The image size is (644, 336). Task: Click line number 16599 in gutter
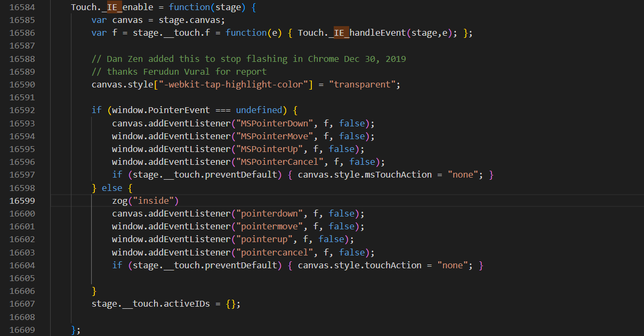[x=22, y=201]
